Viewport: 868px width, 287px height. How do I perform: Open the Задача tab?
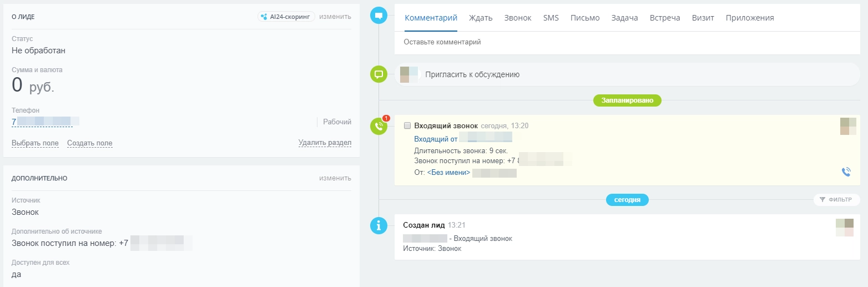point(624,18)
